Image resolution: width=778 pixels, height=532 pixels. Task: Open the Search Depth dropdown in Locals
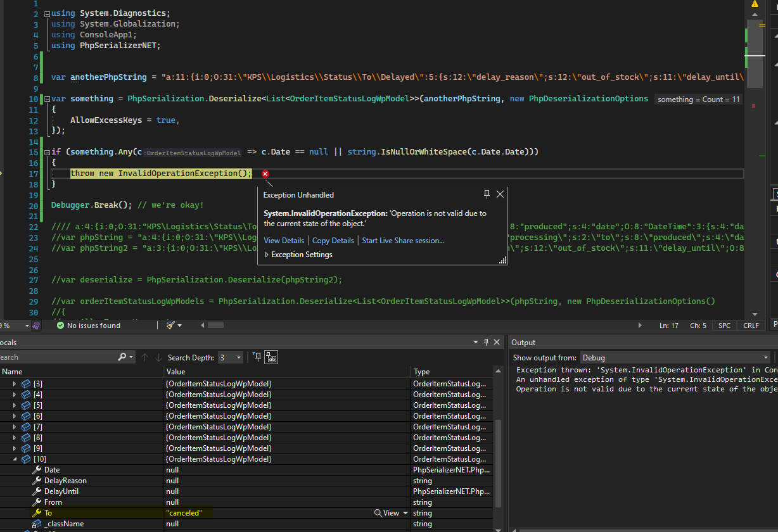pyautogui.click(x=231, y=358)
